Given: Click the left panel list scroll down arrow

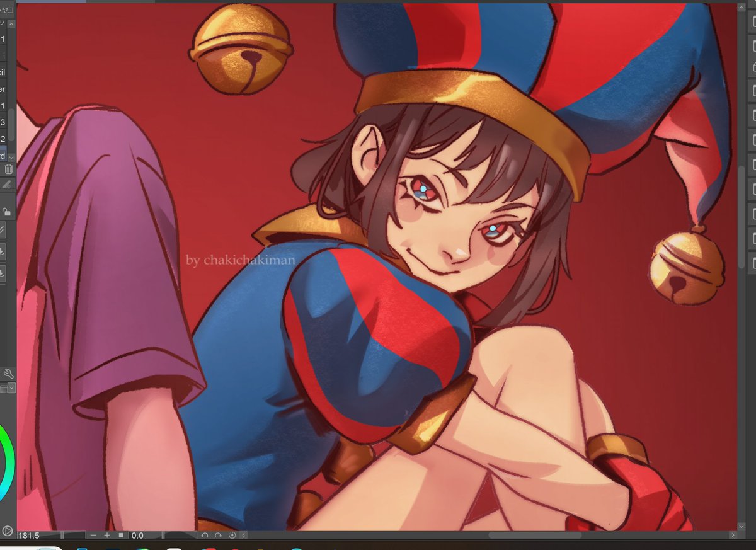Looking at the screenshot, I should (x=11, y=158).
